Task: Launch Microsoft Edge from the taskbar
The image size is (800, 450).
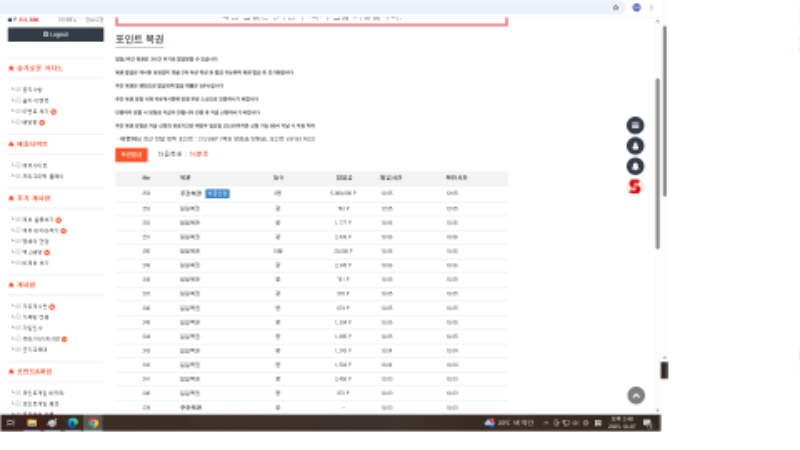Action: [73, 423]
